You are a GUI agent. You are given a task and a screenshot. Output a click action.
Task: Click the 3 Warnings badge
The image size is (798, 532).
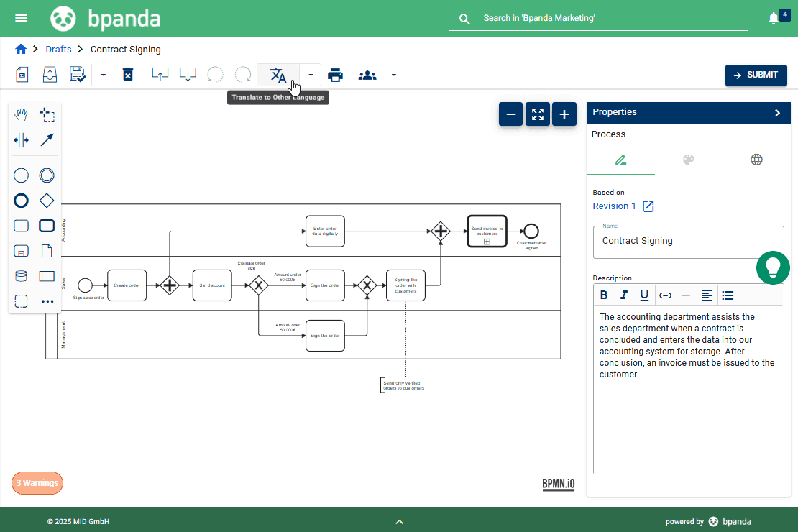37,483
